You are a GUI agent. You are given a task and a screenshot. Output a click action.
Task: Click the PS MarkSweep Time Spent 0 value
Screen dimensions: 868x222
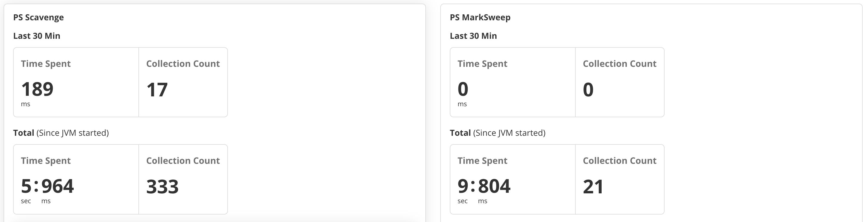[x=462, y=89]
